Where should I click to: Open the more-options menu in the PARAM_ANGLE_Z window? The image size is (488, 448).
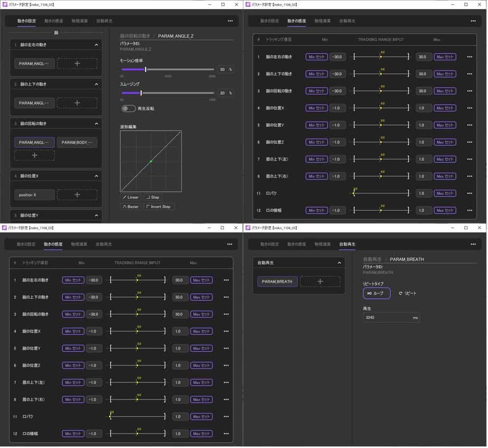coord(230,21)
